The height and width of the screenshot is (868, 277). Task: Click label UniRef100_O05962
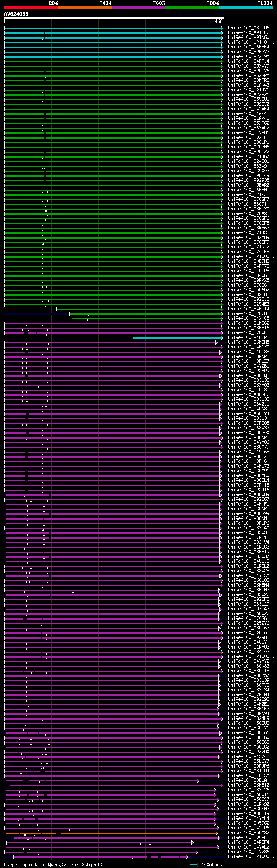[x=248, y=823]
